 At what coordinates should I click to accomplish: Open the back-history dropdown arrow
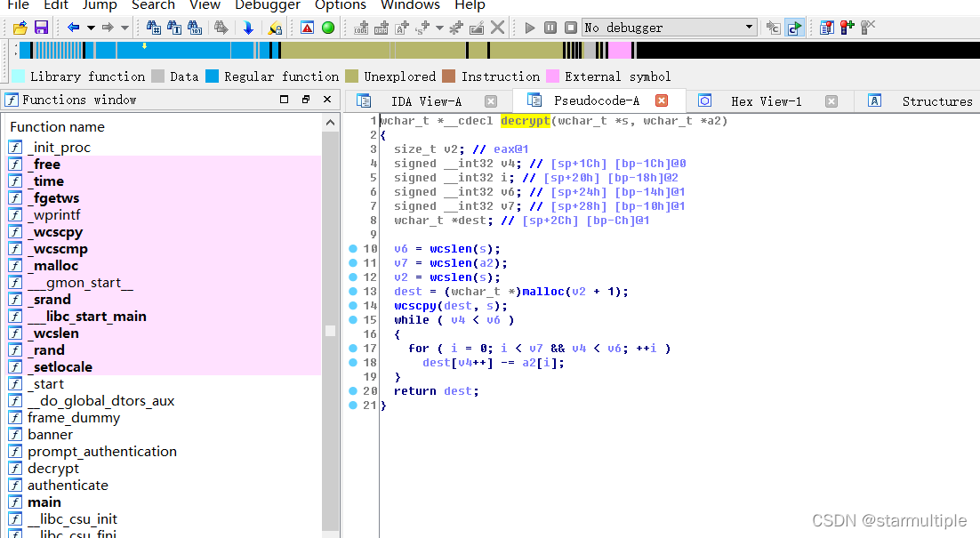tap(91, 28)
